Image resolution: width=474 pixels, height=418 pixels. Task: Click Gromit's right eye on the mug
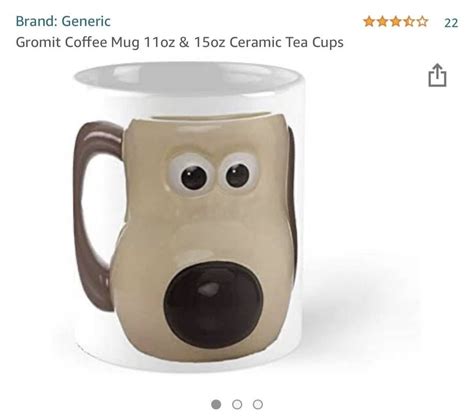pyautogui.click(x=239, y=173)
